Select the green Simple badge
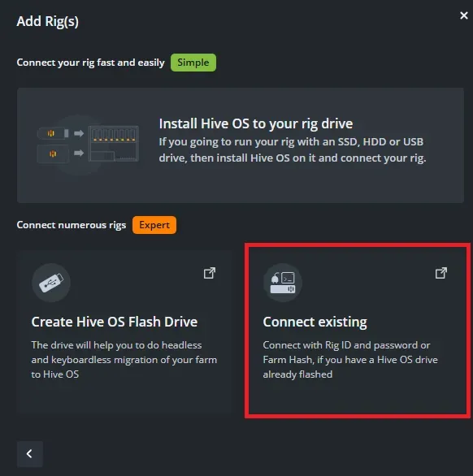The width and height of the screenshot is (473, 476). coord(193,63)
